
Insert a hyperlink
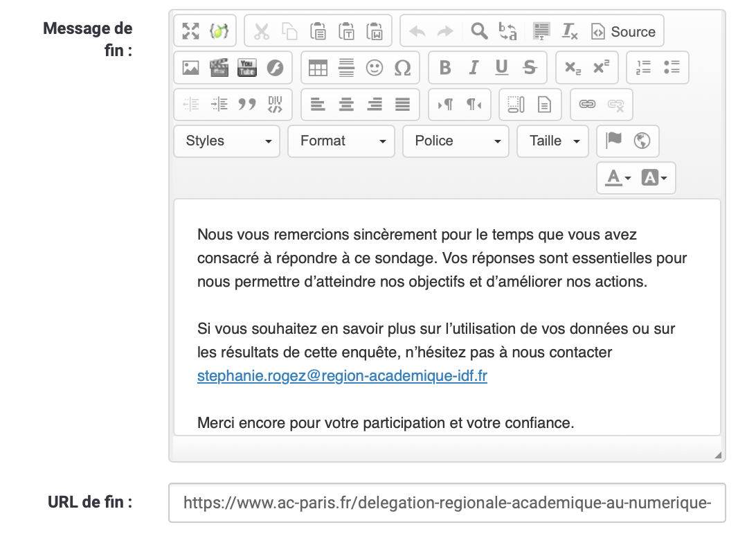coord(587,104)
